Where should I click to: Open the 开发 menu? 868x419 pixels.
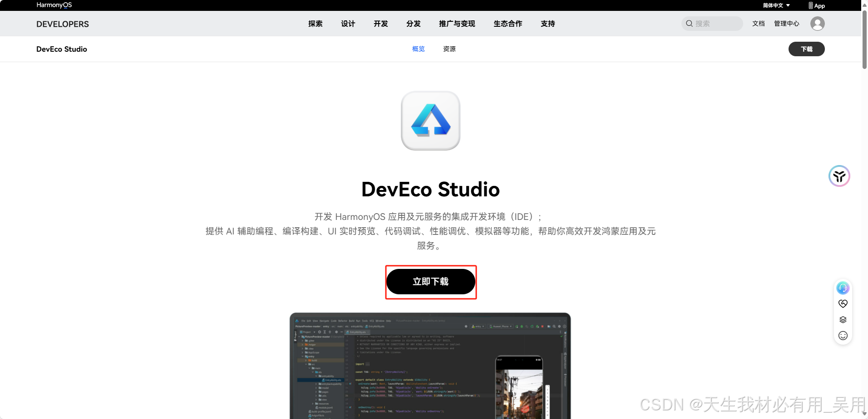(381, 24)
